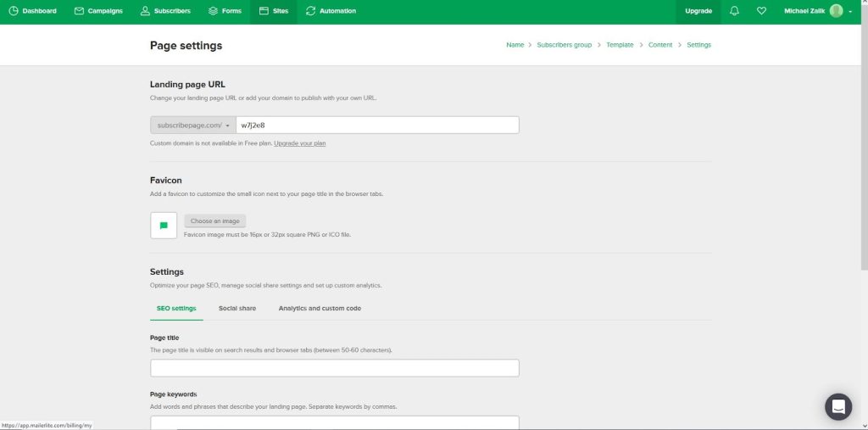Open the Michael Zalik account menu
The width and height of the screenshot is (868, 430).
click(x=818, y=11)
